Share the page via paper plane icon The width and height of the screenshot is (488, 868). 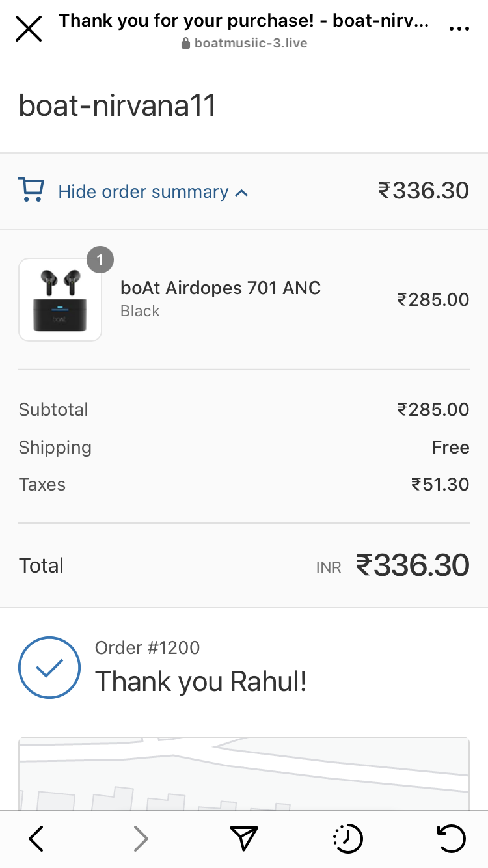(244, 839)
